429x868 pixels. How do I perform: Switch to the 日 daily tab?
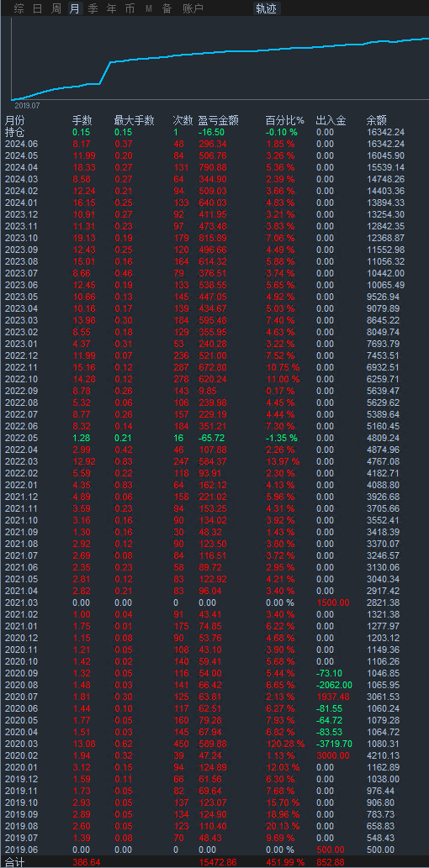pos(37,8)
